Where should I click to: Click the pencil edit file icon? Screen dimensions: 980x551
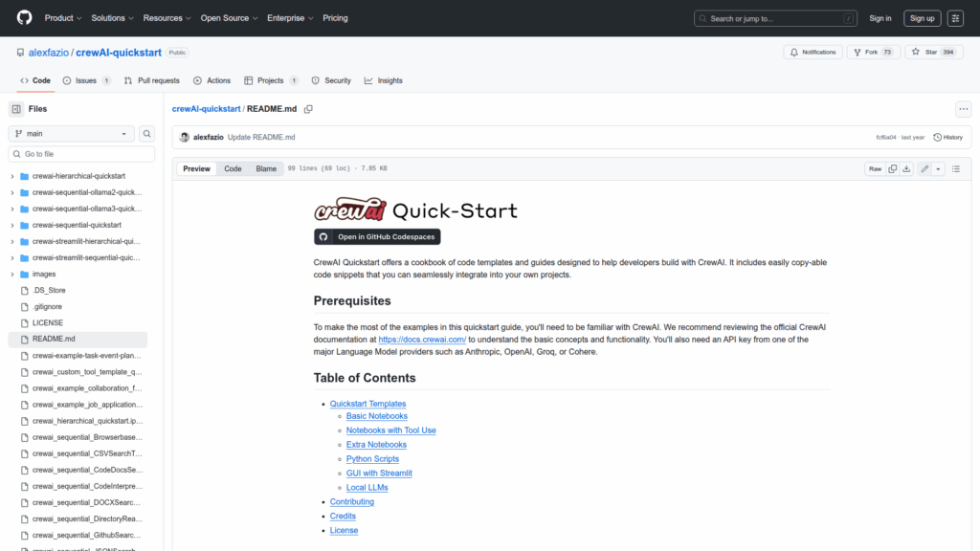(x=924, y=168)
